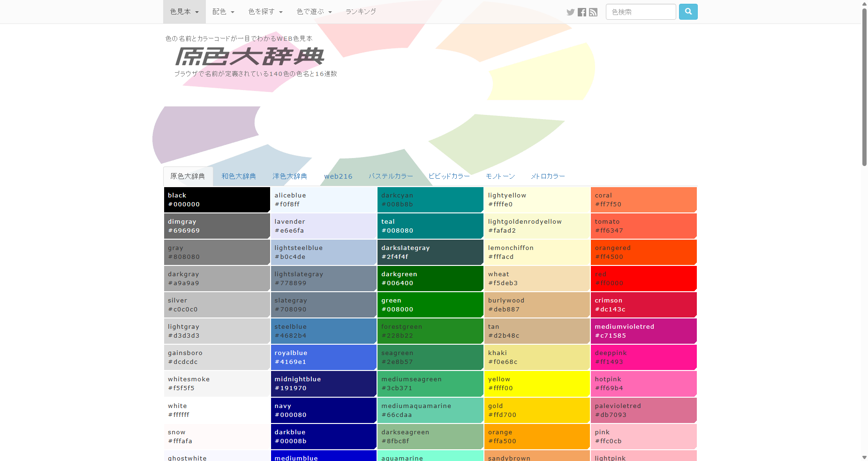Image resolution: width=868 pixels, height=461 pixels.
Task: Focus the 色検索 search field
Action: point(641,12)
